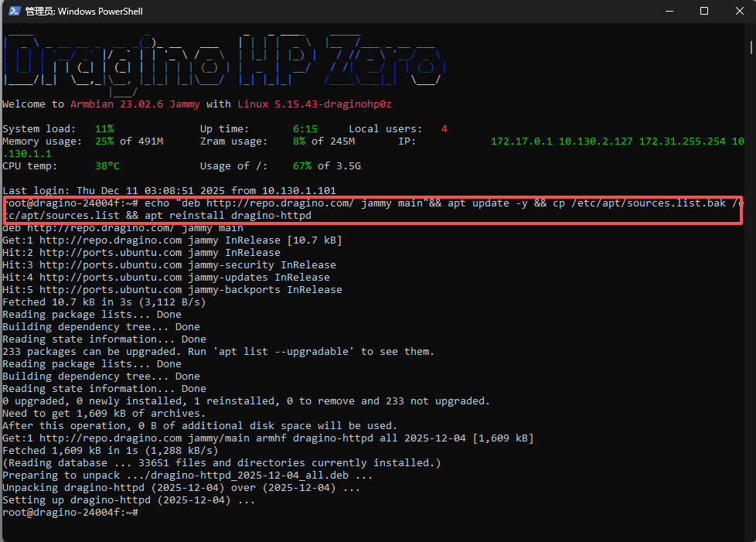Image resolution: width=756 pixels, height=542 pixels.
Task: Click the 'Last login: Thu Dec 11' line
Action: [x=169, y=190]
